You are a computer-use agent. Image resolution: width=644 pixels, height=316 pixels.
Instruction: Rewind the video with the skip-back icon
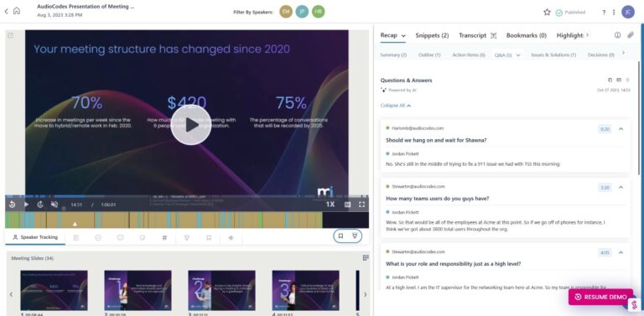(12, 205)
